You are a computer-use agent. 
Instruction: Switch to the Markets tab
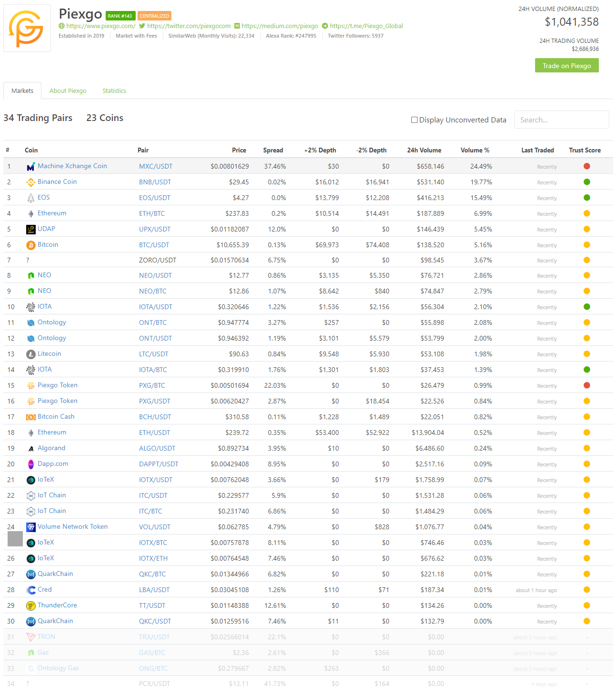(x=22, y=91)
